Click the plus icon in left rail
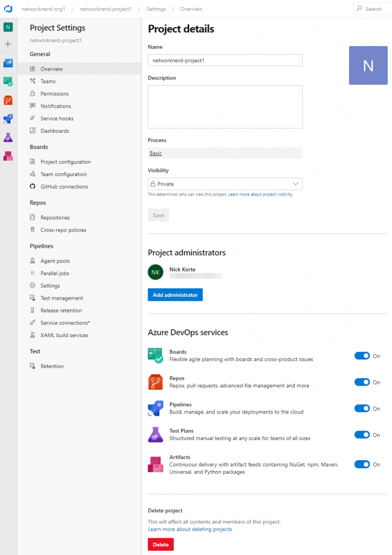This screenshot has width=392, height=555. pyautogui.click(x=8, y=44)
